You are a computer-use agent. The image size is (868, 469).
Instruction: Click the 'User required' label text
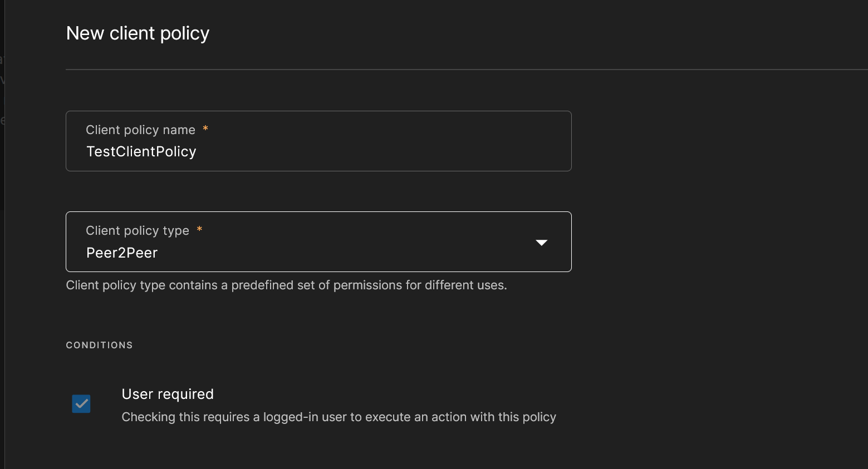pyautogui.click(x=168, y=394)
